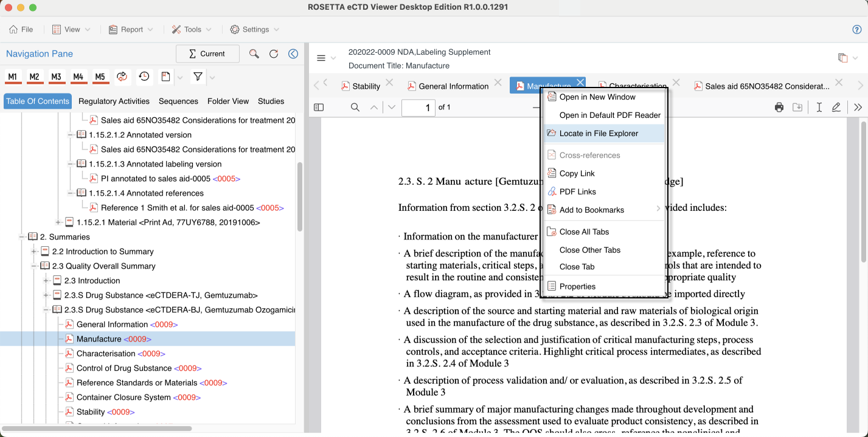The image size is (868, 437).
Task: Open the filter funnel dropdown arrow
Action: tap(212, 77)
